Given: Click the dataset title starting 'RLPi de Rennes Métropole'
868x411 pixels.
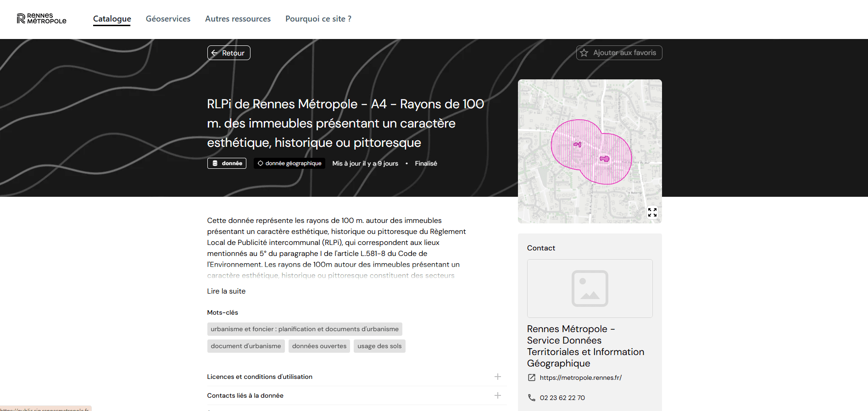Looking at the screenshot, I should (x=345, y=123).
